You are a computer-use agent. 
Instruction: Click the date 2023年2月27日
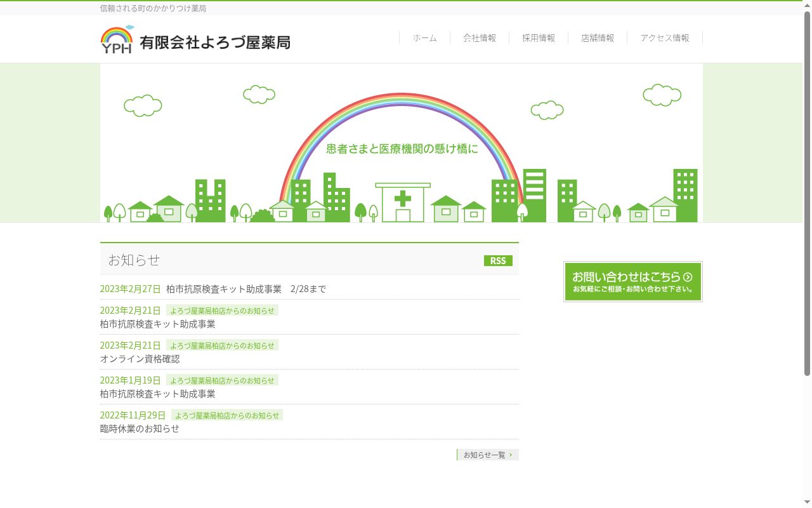click(x=130, y=289)
